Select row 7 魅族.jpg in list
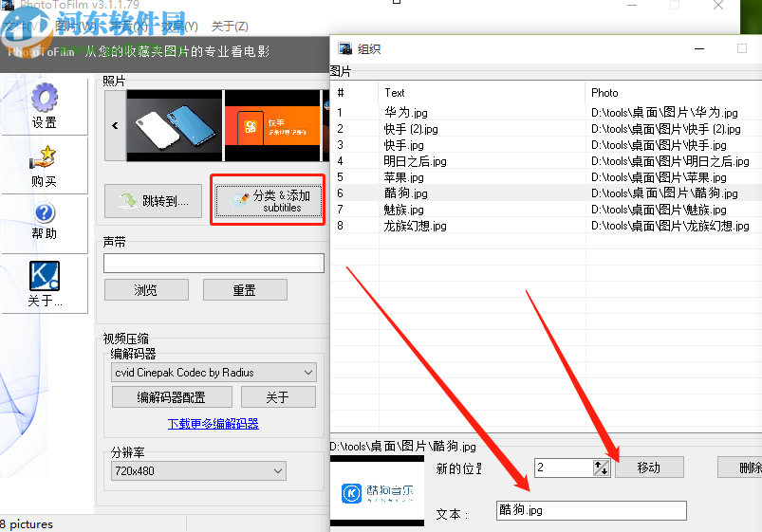The height and width of the screenshot is (532, 762). 546,210
